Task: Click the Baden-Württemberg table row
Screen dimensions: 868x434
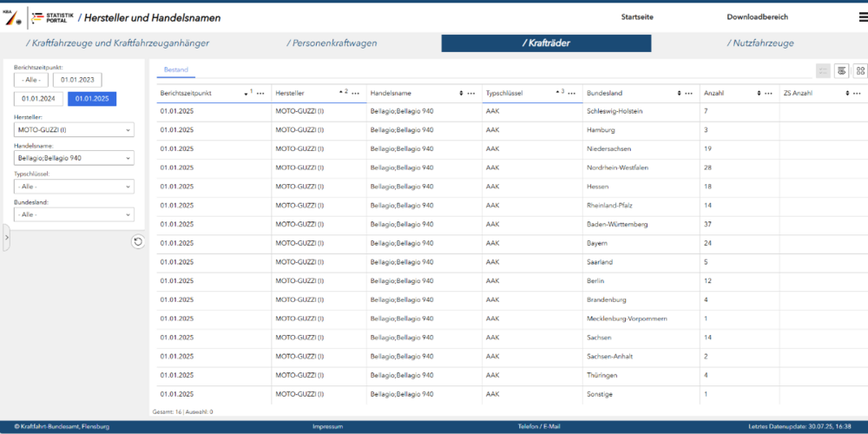Action: 512,224
